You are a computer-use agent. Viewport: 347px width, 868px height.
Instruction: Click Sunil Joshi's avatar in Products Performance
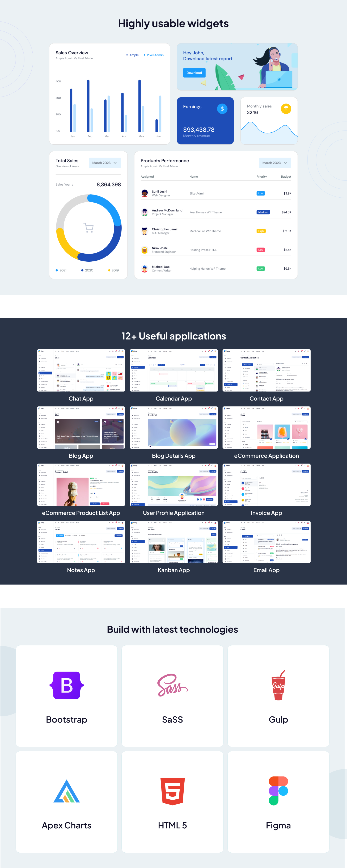144,193
